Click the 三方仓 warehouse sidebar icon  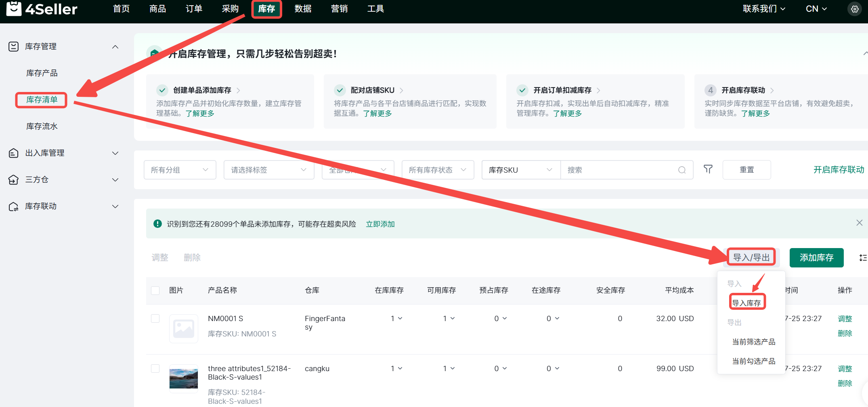click(x=13, y=179)
